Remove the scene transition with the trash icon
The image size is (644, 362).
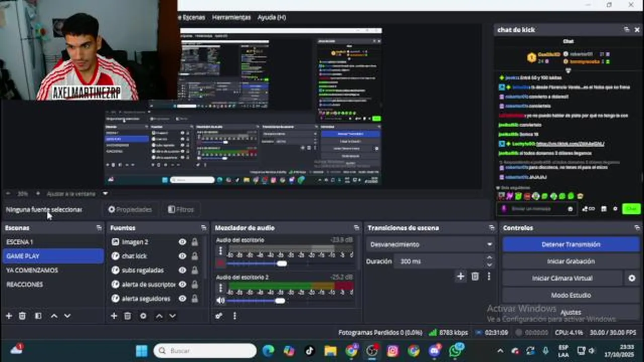(x=475, y=276)
